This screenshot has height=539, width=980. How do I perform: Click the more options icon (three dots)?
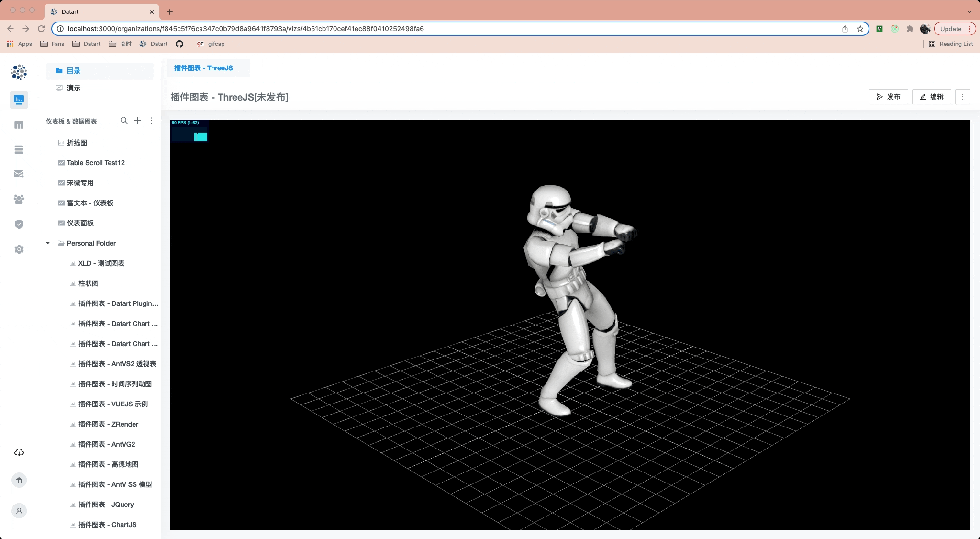963,97
